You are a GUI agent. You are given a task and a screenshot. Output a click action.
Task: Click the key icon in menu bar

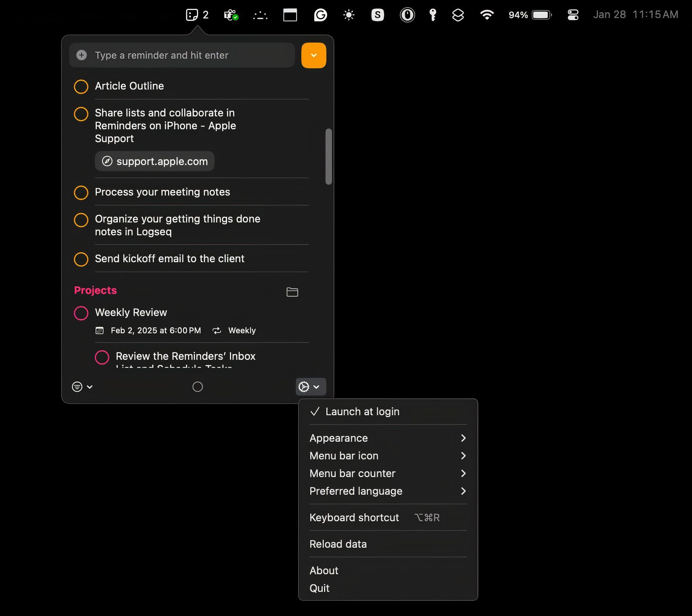tap(433, 15)
